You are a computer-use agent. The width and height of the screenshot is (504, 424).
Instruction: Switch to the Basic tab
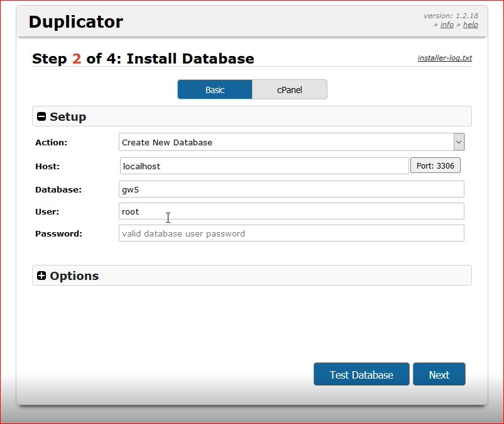(x=215, y=89)
